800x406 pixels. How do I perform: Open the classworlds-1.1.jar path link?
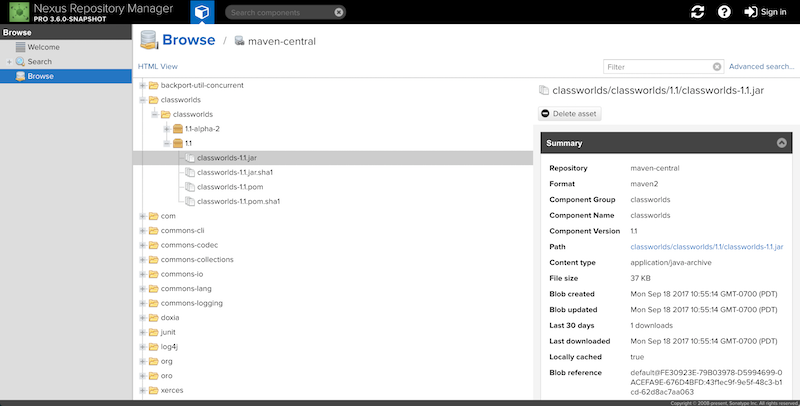[x=713, y=245]
